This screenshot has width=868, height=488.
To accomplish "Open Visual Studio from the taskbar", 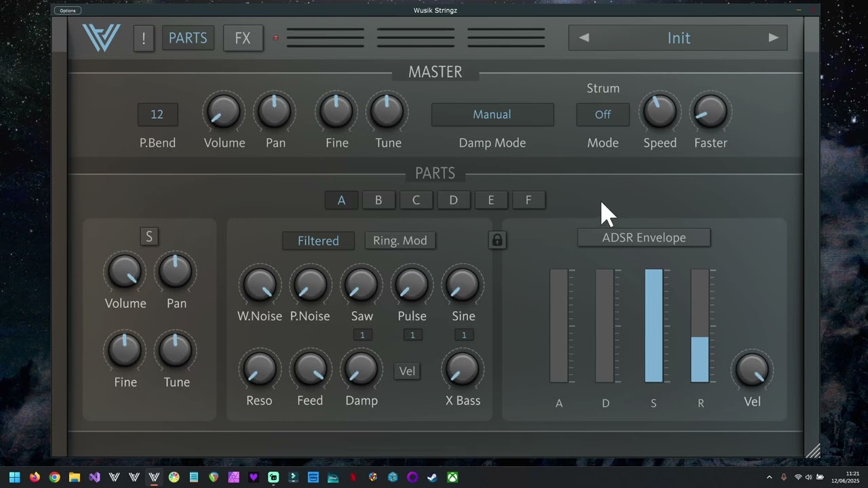I will click(x=94, y=477).
